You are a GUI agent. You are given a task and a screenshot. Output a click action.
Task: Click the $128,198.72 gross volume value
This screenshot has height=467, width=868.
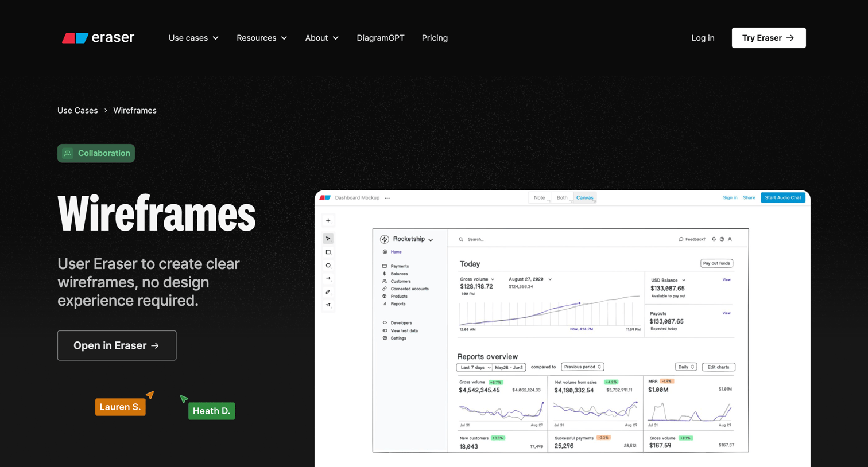pyautogui.click(x=476, y=286)
